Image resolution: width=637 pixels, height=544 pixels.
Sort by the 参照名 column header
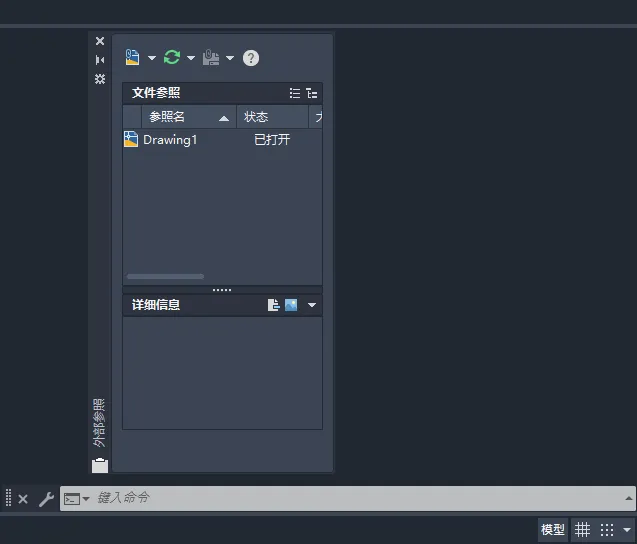coord(189,117)
